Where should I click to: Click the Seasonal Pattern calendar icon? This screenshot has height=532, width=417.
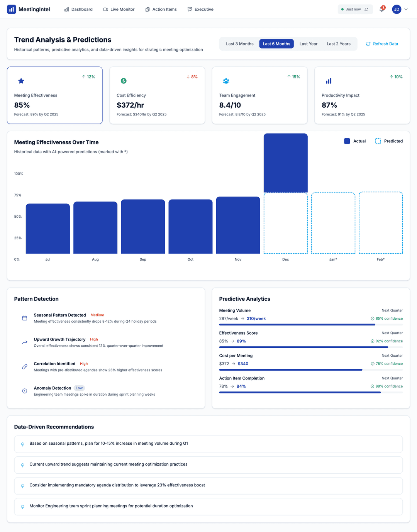[x=25, y=318]
